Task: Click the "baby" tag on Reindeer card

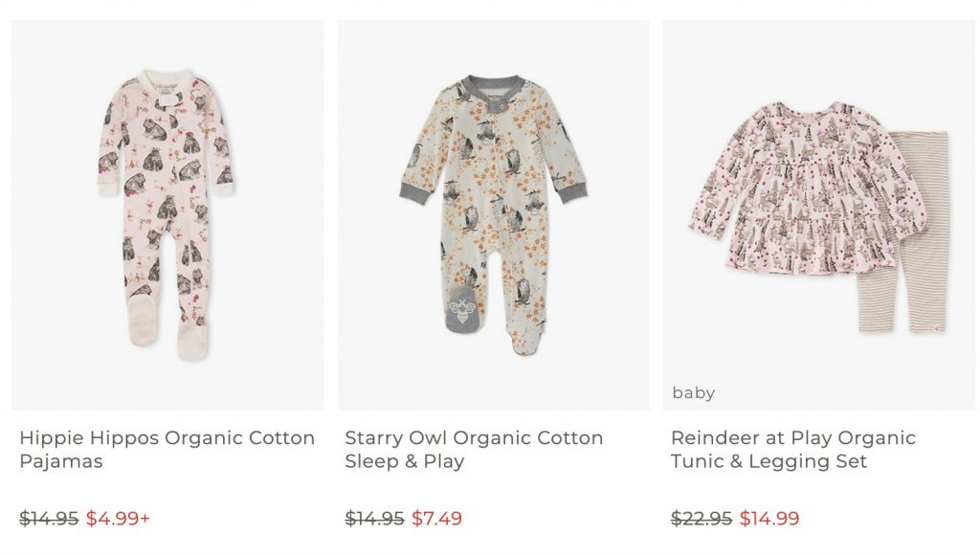Action: click(694, 393)
